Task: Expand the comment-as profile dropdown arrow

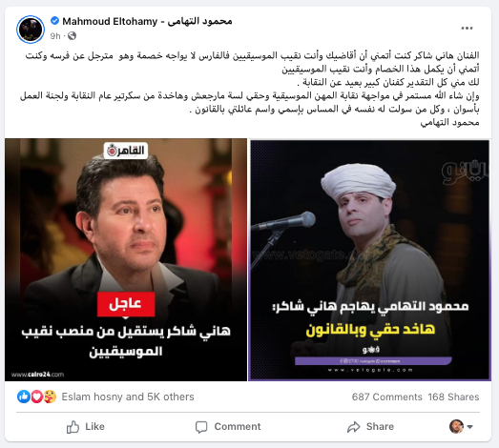Action: (469, 427)
